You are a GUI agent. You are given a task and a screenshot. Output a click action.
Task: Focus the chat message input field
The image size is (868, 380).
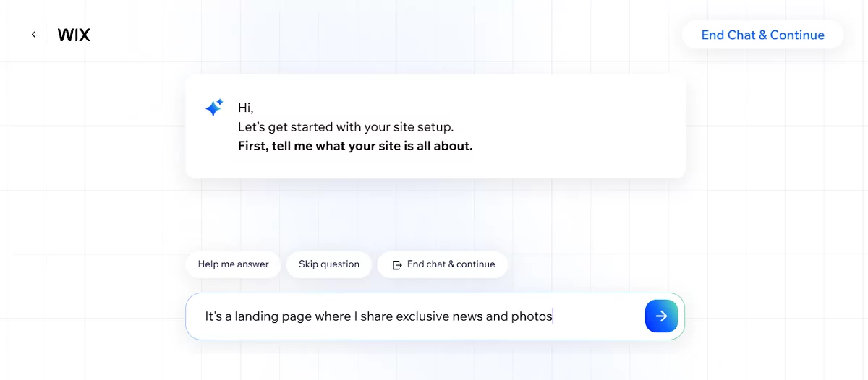click(x=593, y=316)
